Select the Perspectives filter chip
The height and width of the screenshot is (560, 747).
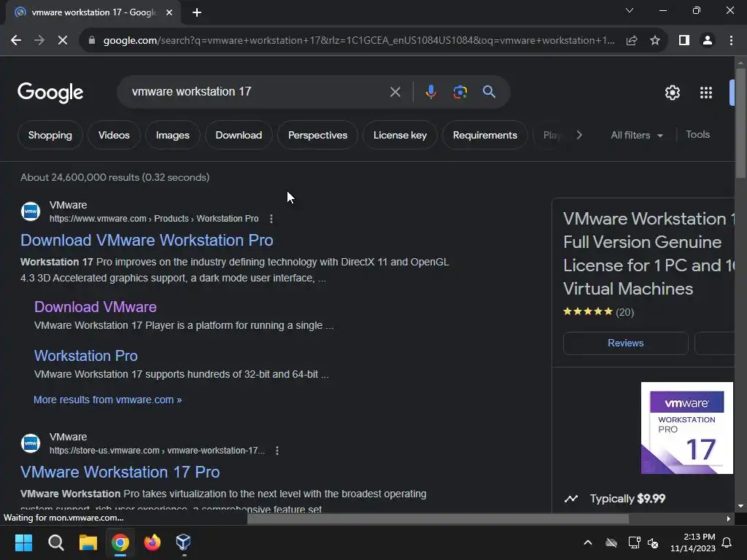point(318,135)
